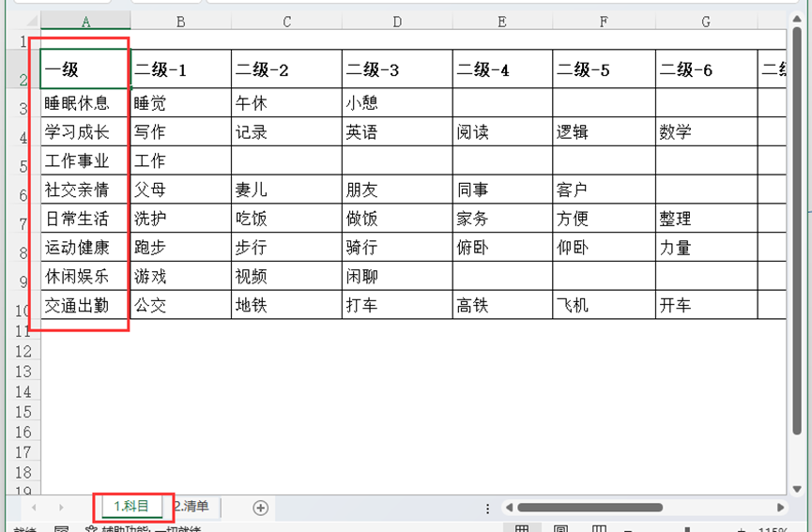This screenshot has width=812, height=532.
Task: Select cell 高铁
Action: pos(502,305)
